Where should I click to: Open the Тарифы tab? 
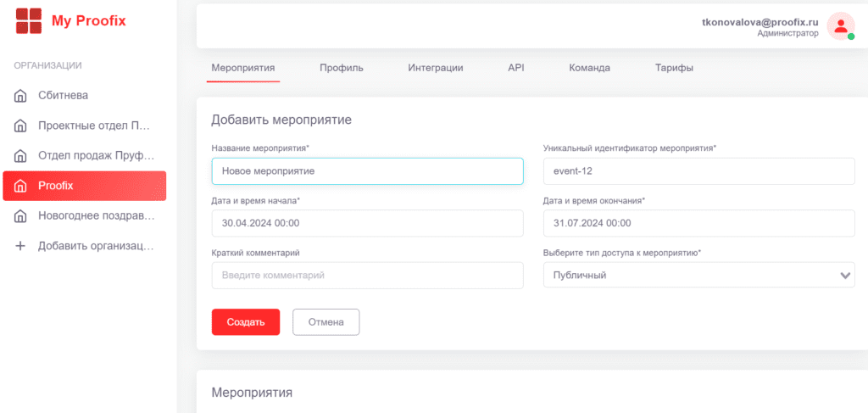(674, 68)
